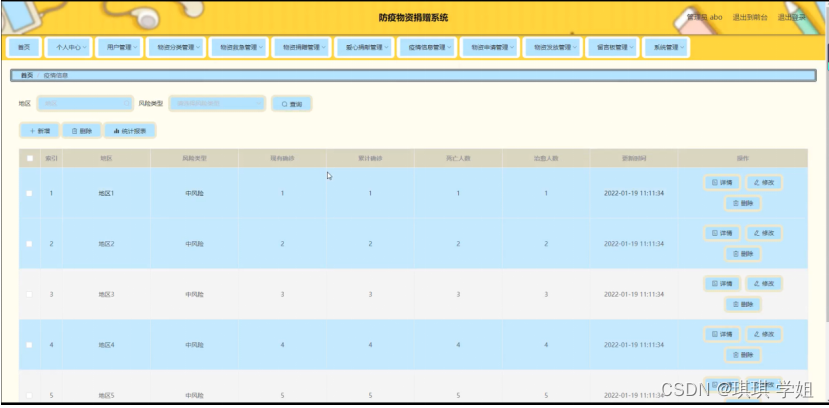
Task: Click the update timestamp in 地区2 row
Action: (634, 244)
